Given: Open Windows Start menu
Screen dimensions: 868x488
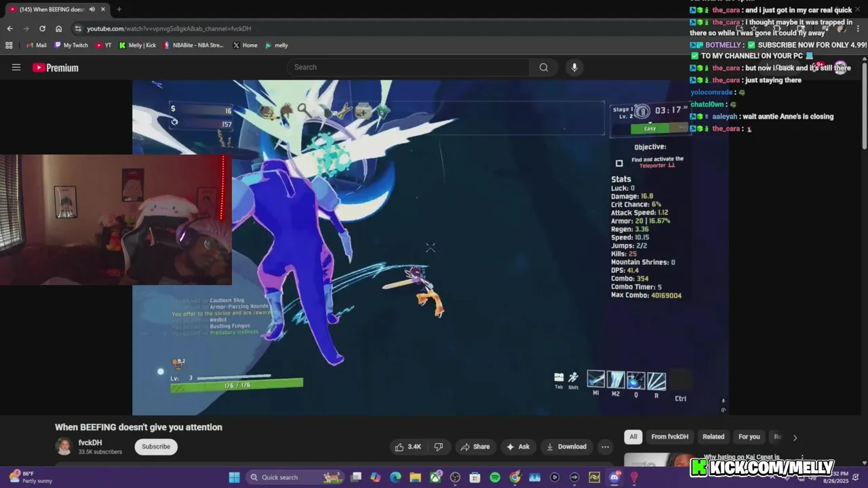Looking at the screenshot, I should 234,477.
